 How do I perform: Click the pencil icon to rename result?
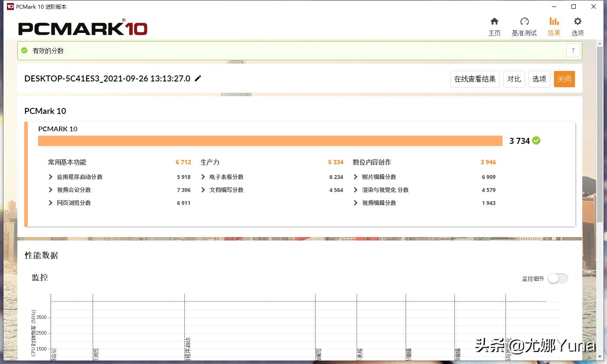198,78
